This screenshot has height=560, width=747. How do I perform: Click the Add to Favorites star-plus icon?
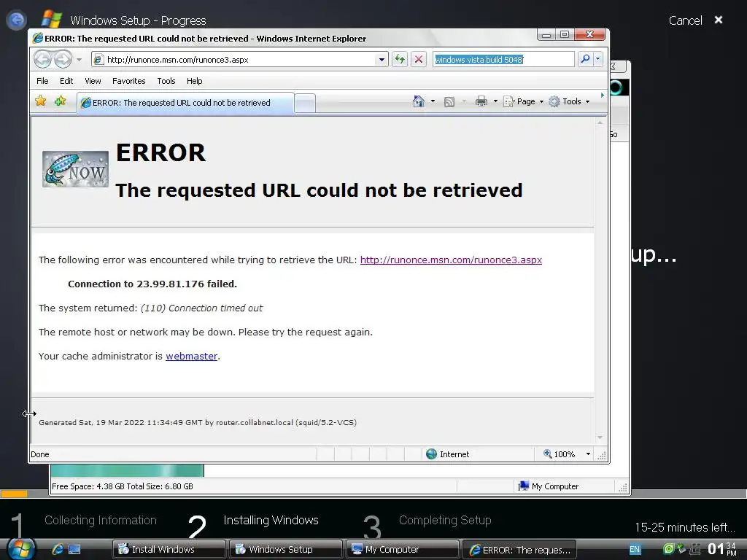click(60, 101)
